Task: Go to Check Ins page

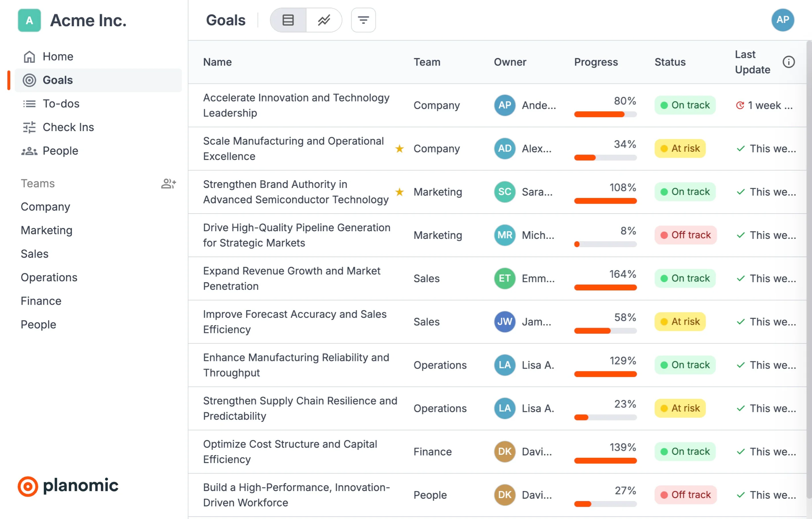Action: point(68,127)
